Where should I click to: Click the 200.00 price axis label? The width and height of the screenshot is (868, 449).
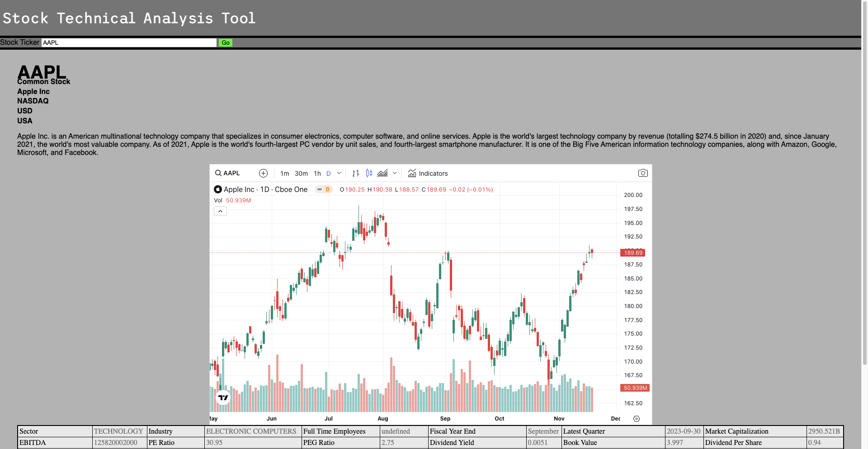point(633,195)
